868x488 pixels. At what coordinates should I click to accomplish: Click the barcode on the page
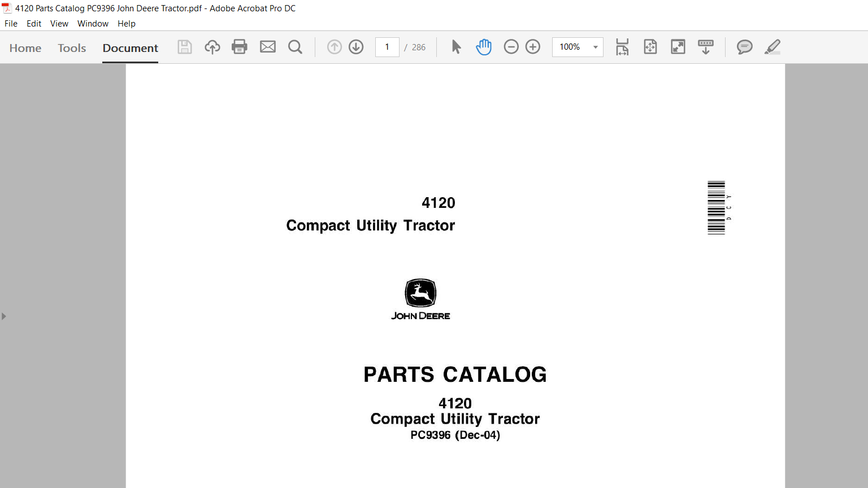coord(717,208)
